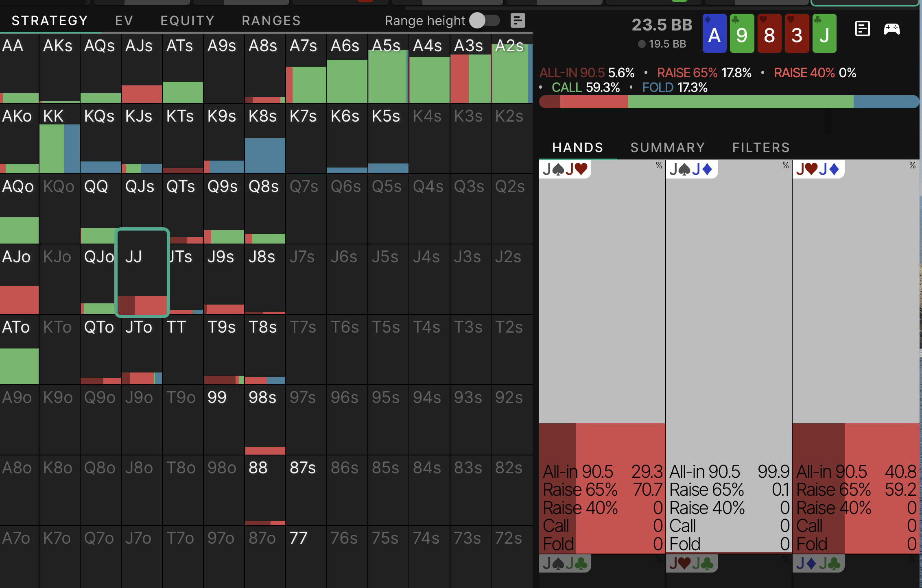Select the JTo hand cell
Image resolution: width=922 pixels, height=588 pixels.
142,350
